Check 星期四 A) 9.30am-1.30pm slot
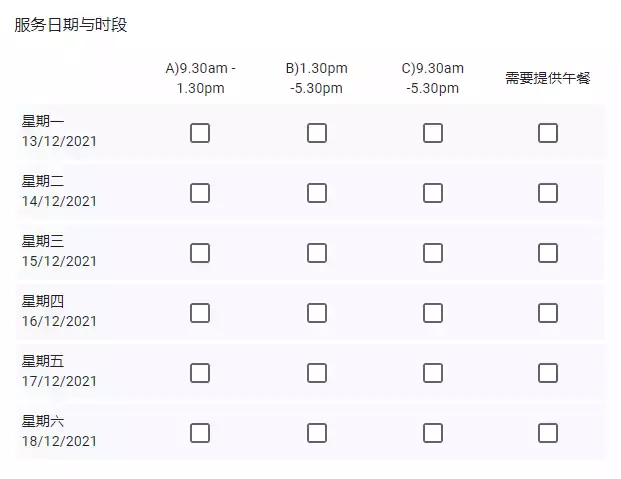 point(200,313)
